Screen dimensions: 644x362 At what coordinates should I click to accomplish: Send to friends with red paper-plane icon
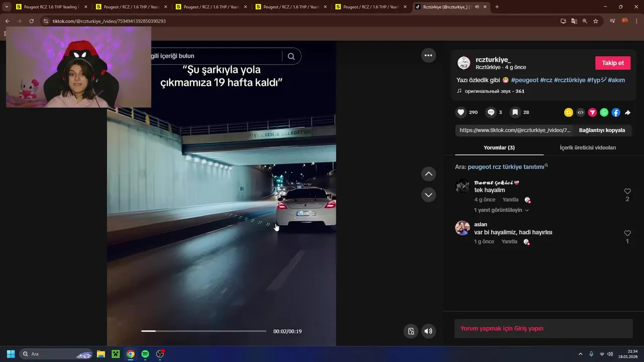[x=592, y=113]
